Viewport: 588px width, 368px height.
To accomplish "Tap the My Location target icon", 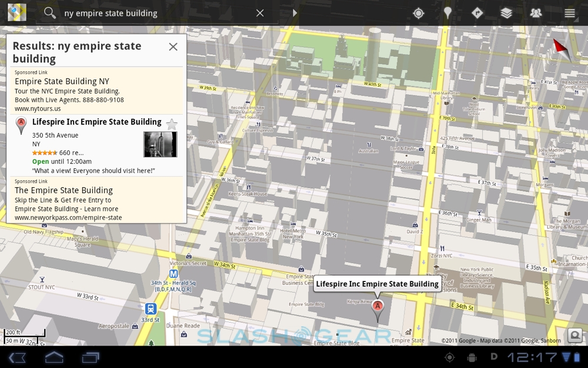I will coord(418,13).
